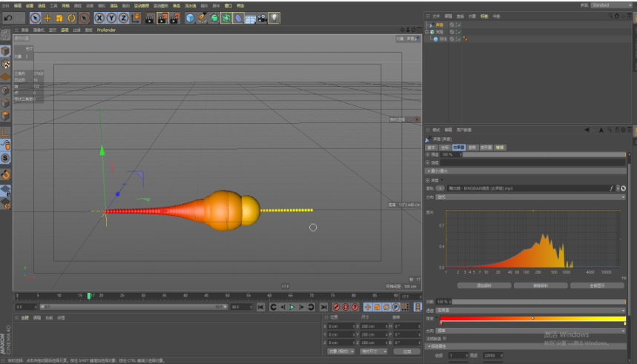The image size is (637, 364).
Task: Click the first button below the frequency graph
Action: click(484, 285)
